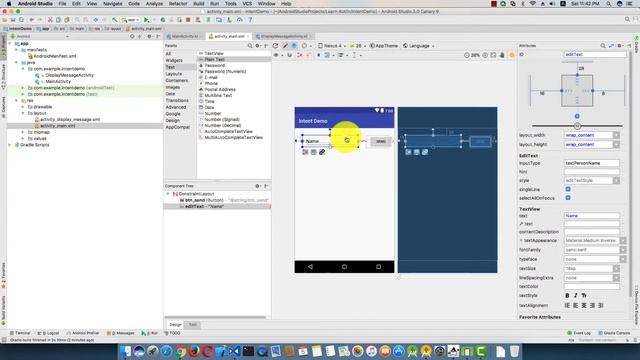Click the Zoom to Fit icon
Viewport: 640px width, 360px height.
pyautogui.click(x=493, y=55)
